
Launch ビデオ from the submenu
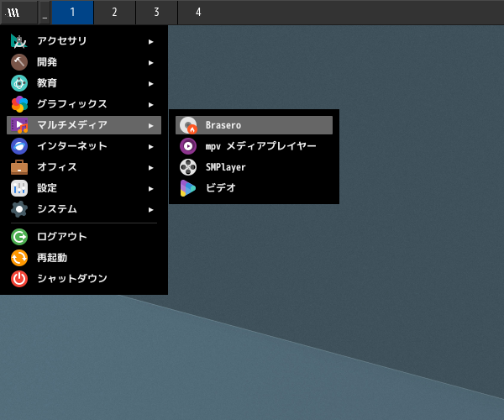pos(254,188)
